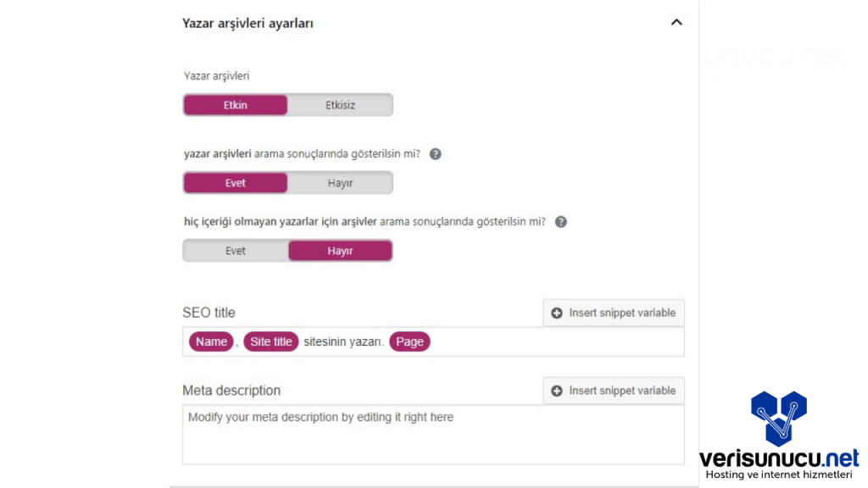The image size is (868, 488).
Task: Insert snippet variable for SEO title
Action: click(x=614, y=313)
